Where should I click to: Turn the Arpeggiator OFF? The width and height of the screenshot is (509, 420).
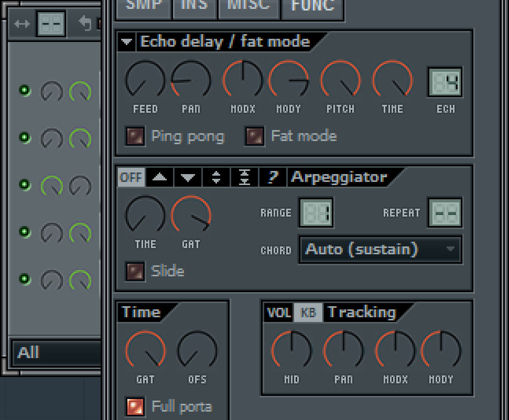click(x=131, y=177)
